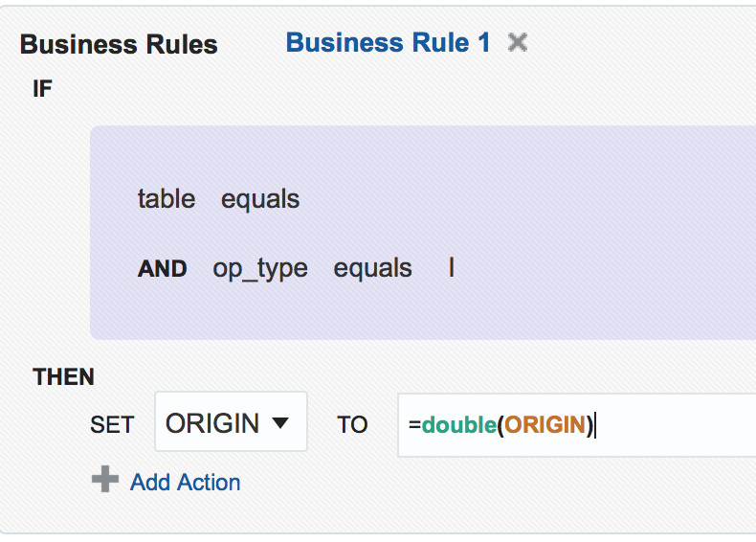Toggle the AND logical operator
This screenshot has width=756, height=542.
coord(162,268)
